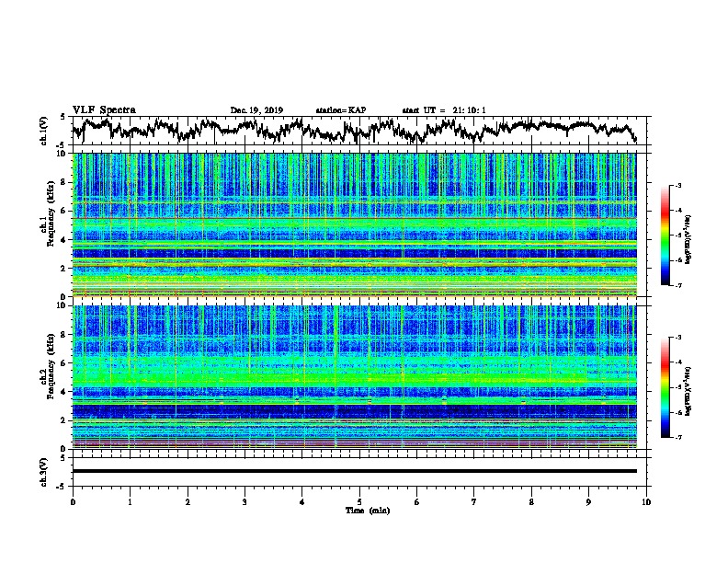728x563 pixels.
Task: Click the ch.3 flat black trace
Action: pos(355,471)
